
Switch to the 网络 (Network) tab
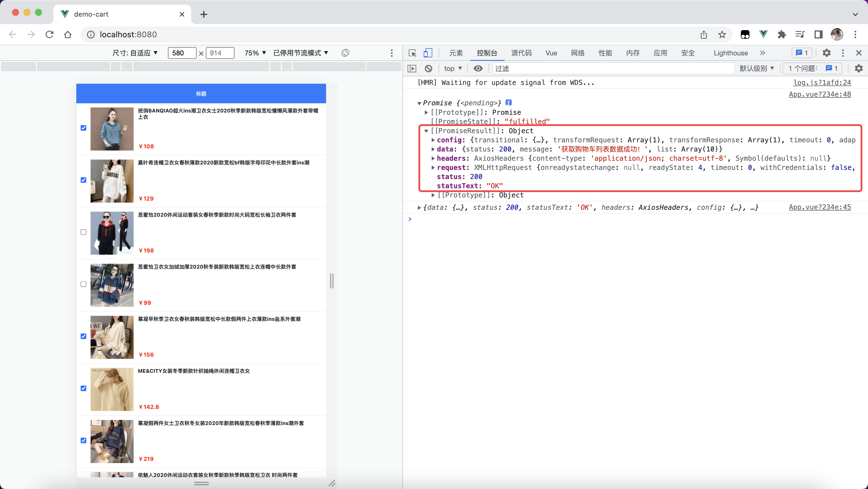577,53
